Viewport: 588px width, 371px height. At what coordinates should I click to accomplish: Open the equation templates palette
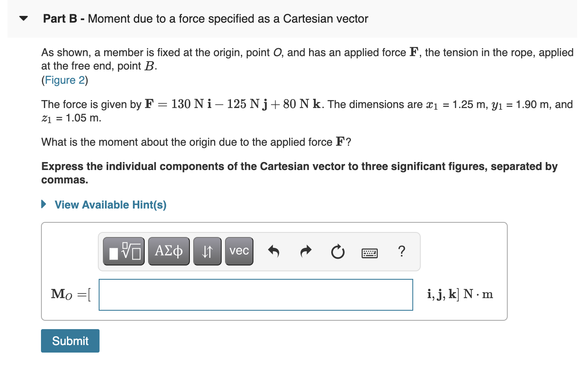pyautogui.click(x=123, y=251)
